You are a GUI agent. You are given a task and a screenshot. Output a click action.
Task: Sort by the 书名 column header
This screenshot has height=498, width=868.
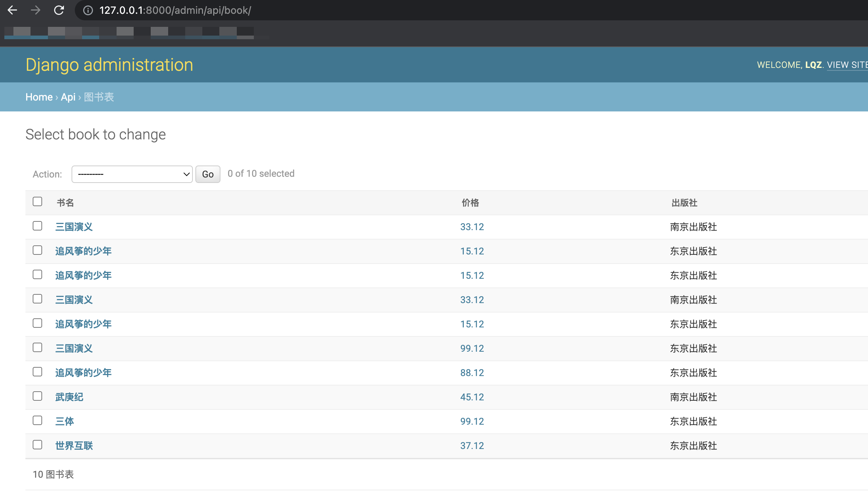point(65,203)
